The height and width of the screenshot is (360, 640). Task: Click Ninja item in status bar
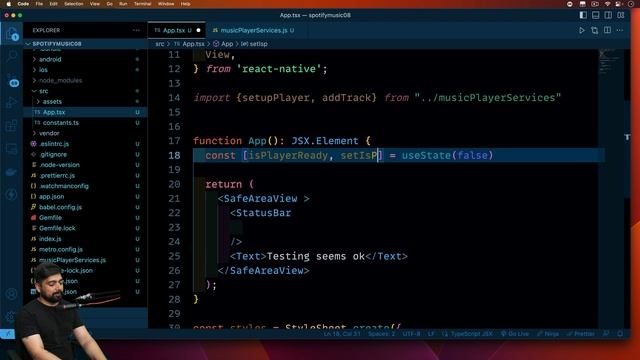[548, 334]
